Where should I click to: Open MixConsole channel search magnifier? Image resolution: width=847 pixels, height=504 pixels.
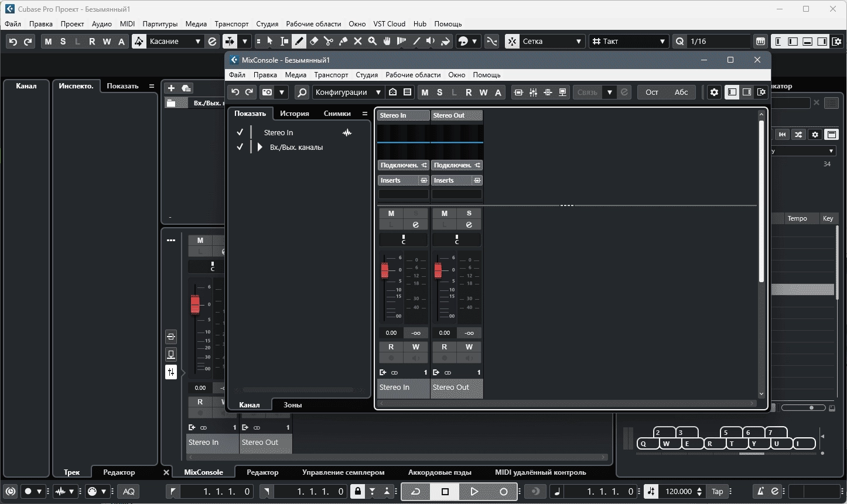point(301,92)
